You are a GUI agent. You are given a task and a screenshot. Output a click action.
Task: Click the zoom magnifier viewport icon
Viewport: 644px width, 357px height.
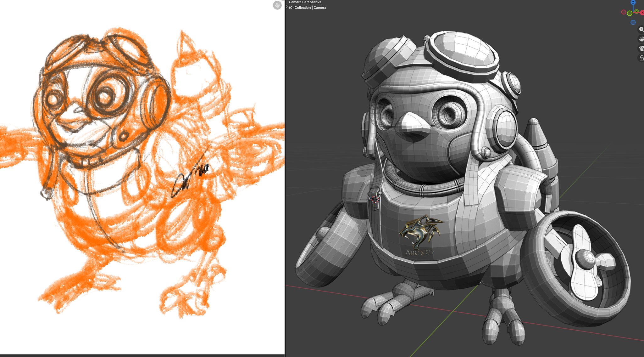click(x=641, y=29)
